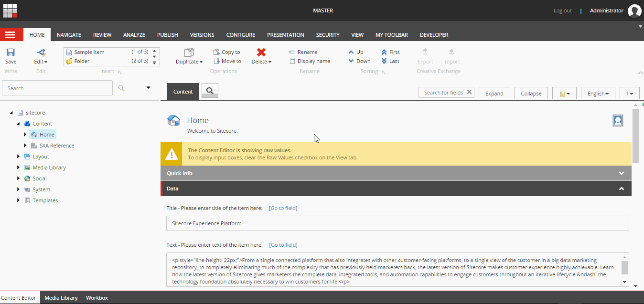The height and width of the screenshot is (304, 644).
Task: Open the version 1 dropdown
Action: pyautogui.click(x=629, y=93)
